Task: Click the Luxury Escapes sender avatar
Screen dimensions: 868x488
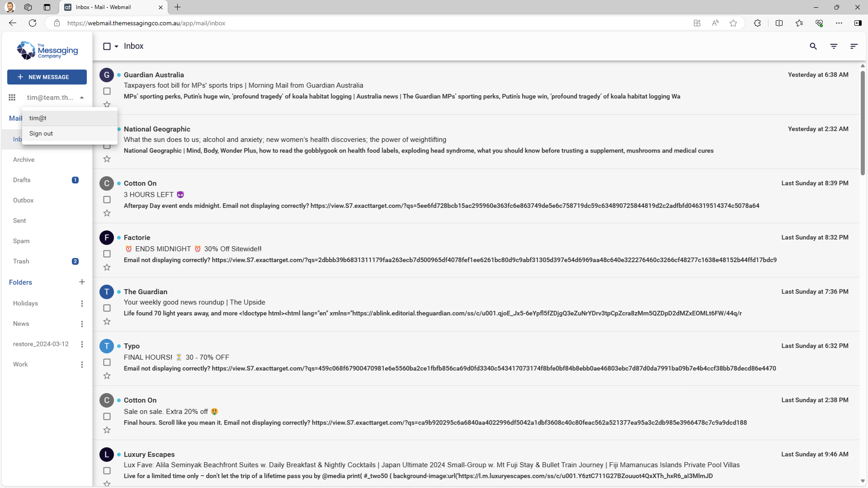Action: (107, 454)
